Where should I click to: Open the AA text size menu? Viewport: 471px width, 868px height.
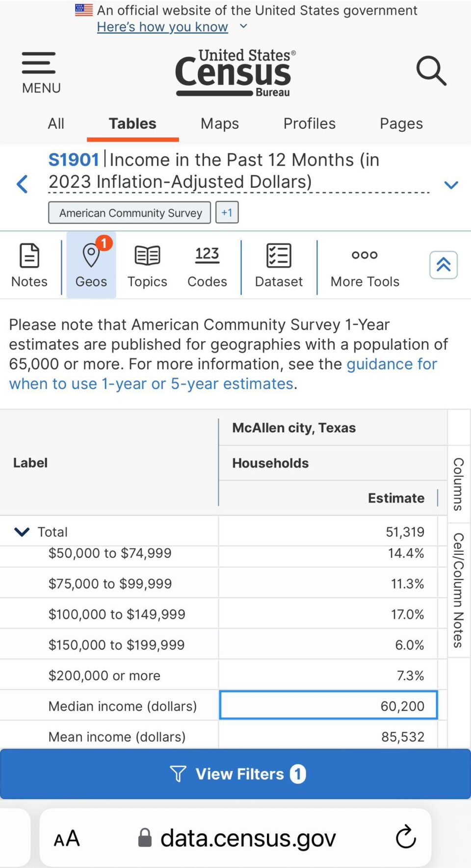(67, 838)
